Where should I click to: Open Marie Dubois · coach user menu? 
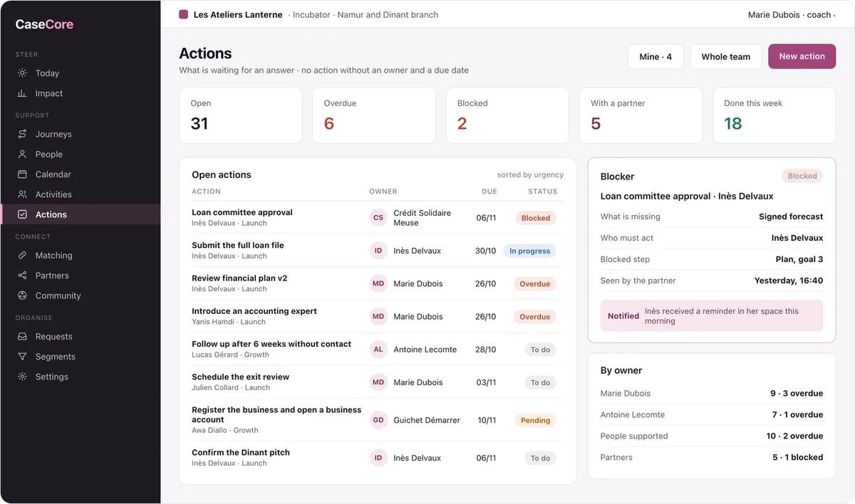[x=792, y=14]
